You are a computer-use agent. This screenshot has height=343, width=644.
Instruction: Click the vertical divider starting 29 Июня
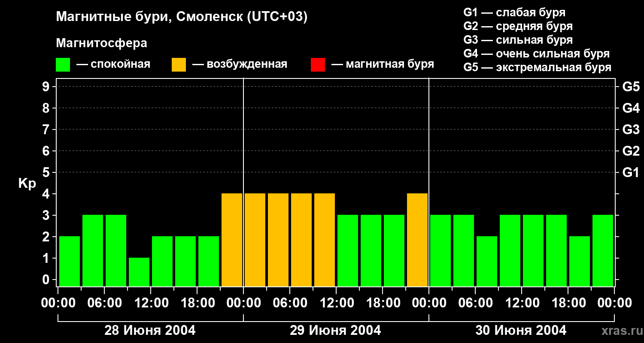pyautogui.click(x=243, y=182)
